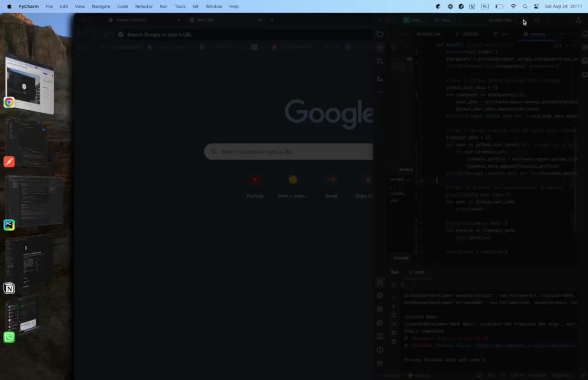Close the New Tab browser tab

coord(260,20)
